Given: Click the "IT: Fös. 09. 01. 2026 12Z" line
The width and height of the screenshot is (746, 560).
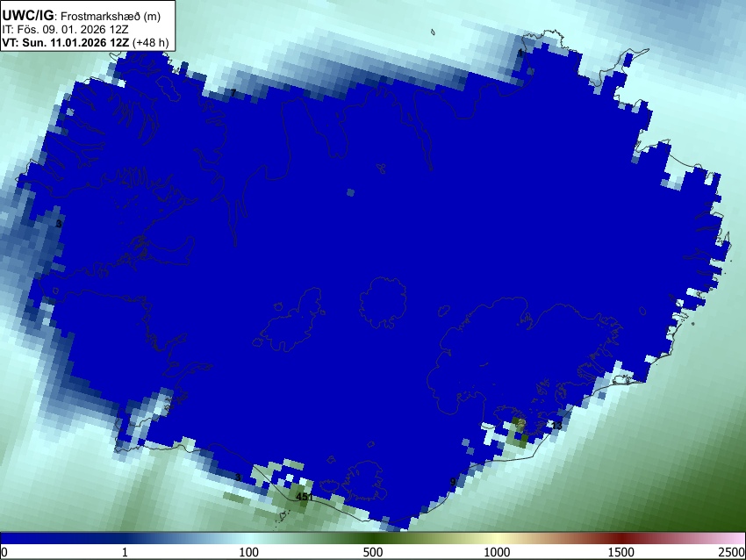Looking at the screenshot, I should click(65, 30).
